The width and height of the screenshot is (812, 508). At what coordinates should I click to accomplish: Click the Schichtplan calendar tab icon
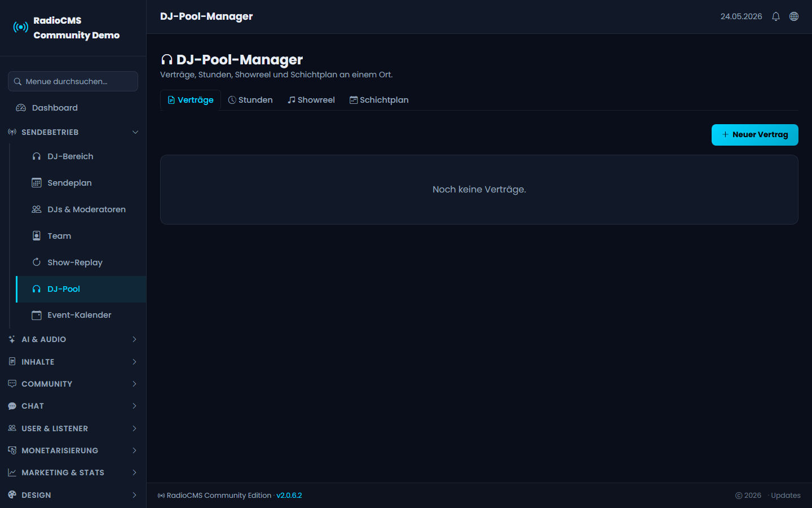pos(354,100)
